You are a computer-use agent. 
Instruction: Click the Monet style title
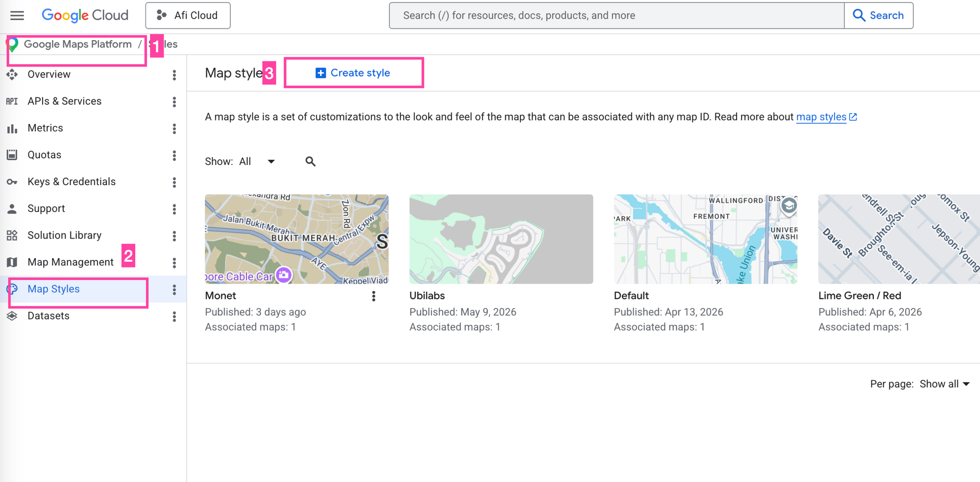point(220,296)
